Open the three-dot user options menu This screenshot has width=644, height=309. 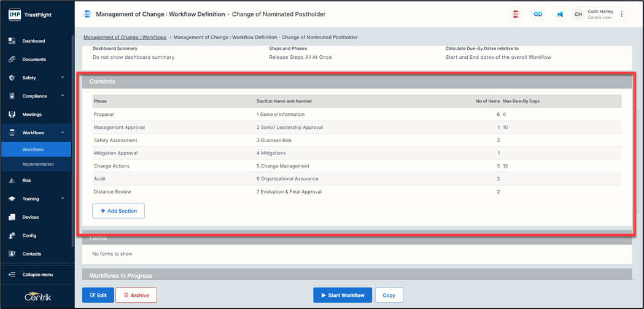621,14
